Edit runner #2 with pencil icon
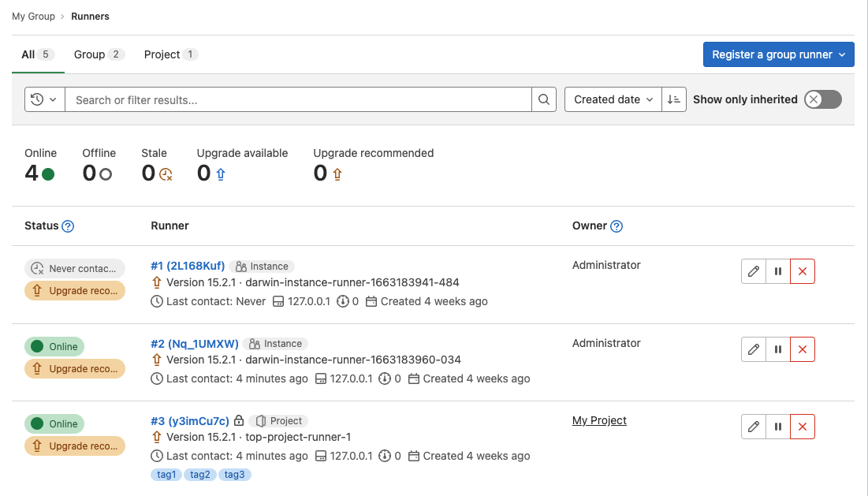The width and height of the screenshot is (868, 496). tap(754, 349)
